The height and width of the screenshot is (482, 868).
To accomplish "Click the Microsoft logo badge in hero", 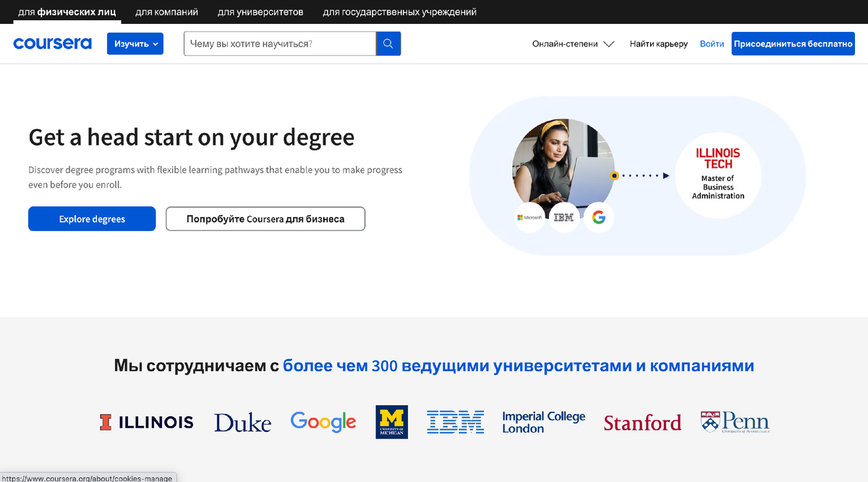I will coord(529,217).
